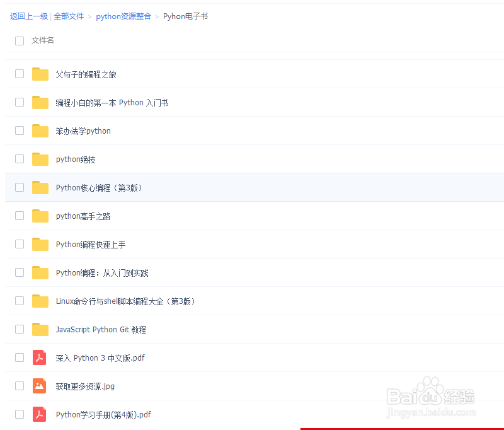Open folder name 笨办法学python
The width and height of the screenshot is (504, 430).
pos(83,131)
